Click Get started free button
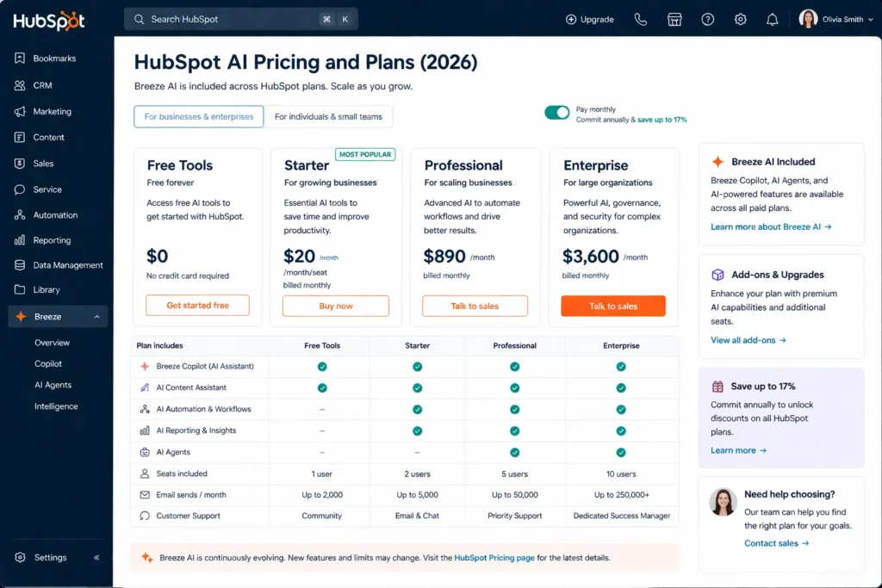 197,306
